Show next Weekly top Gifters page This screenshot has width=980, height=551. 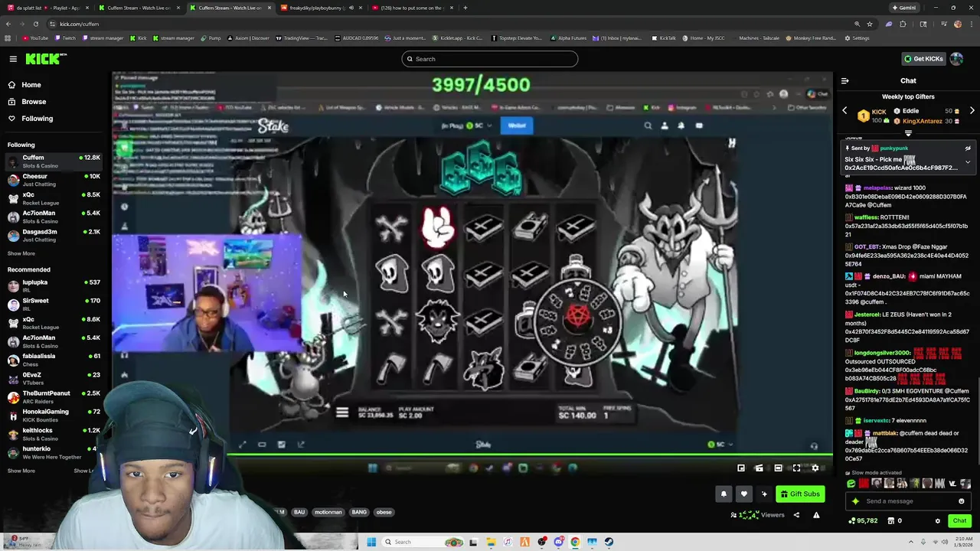tap(972, 111)
